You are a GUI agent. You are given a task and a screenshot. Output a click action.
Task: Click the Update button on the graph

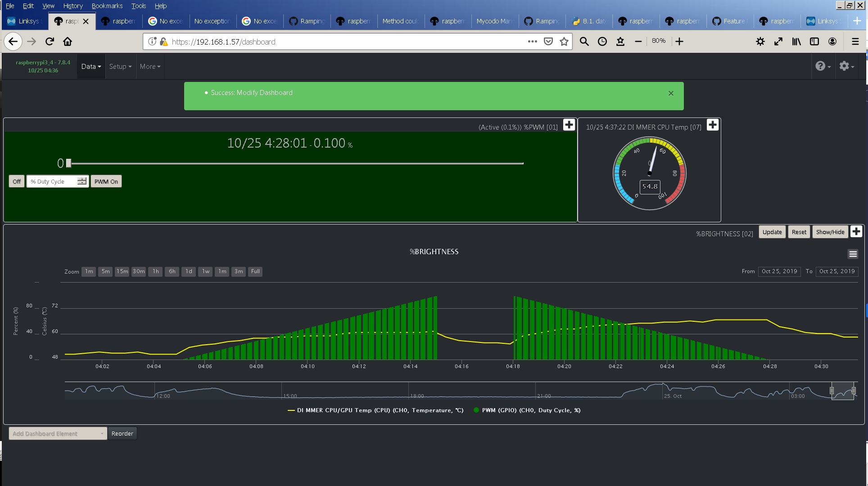(772, 232)
